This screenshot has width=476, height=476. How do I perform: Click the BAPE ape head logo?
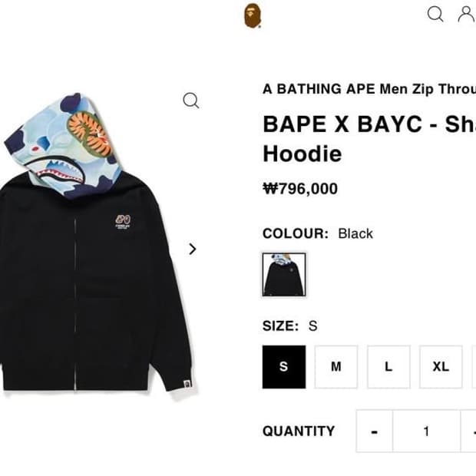[253, 16]
